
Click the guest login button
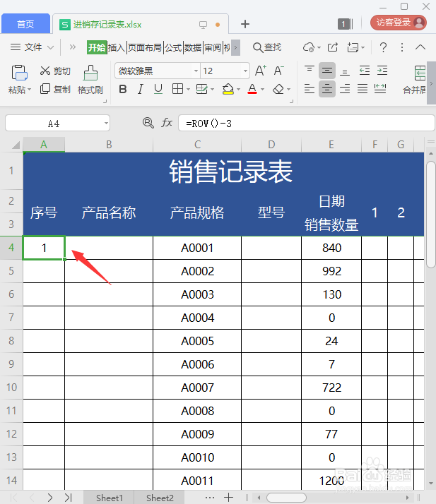(399, 23)
